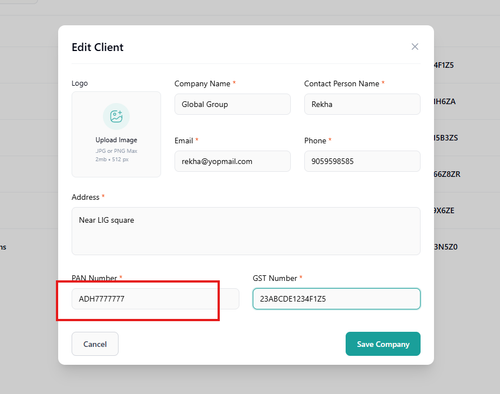Edit the Company Name field

232,104
